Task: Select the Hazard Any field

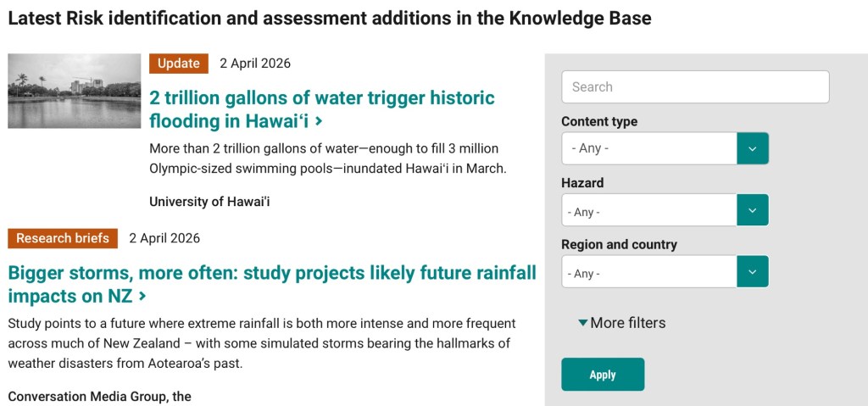Action: tap(648, 210)
